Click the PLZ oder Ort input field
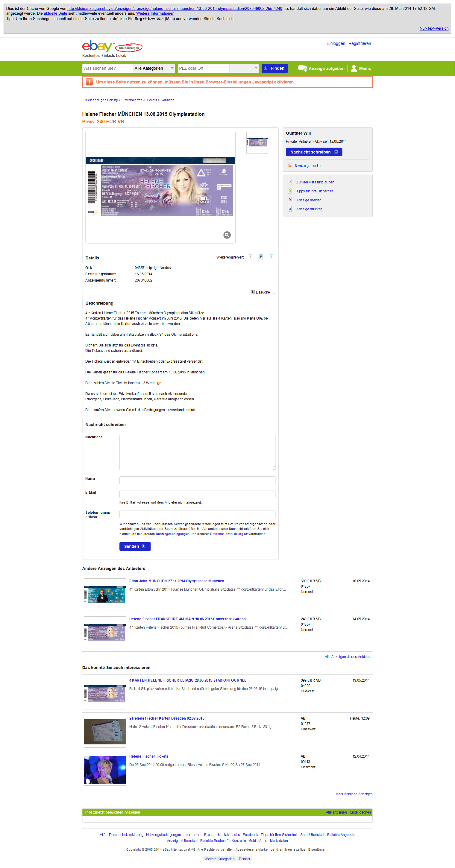The height and width of the screenshot is (868, 455). 204,68
